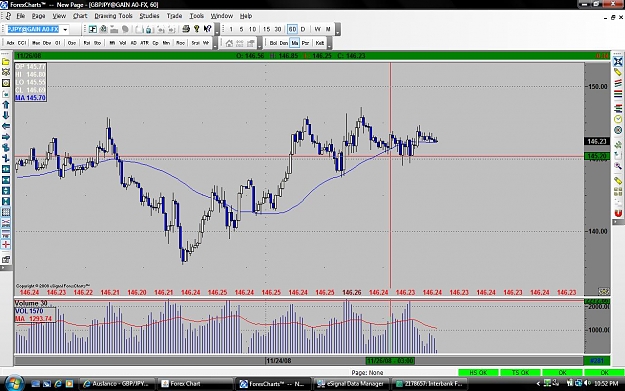This screenshot has width=625, height=391.
Task: Select the magnifier zoom drawing tool
Action: [618, 166]
